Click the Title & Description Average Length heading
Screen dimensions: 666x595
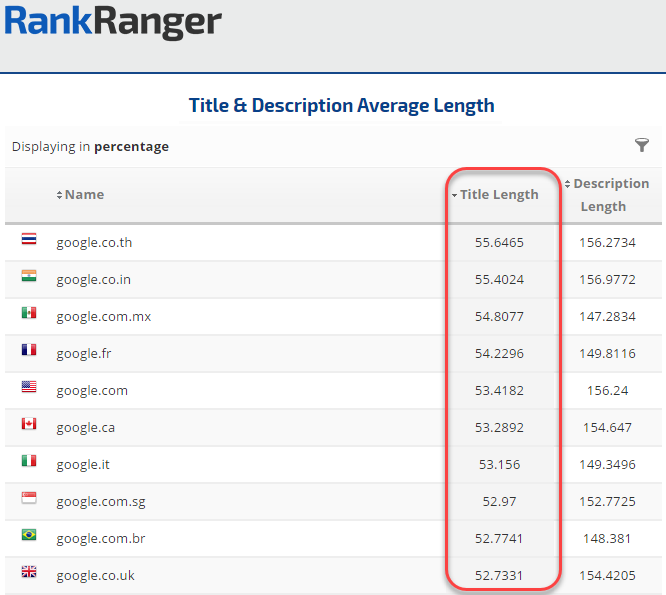pyautogui.click(x=341, y=105)
